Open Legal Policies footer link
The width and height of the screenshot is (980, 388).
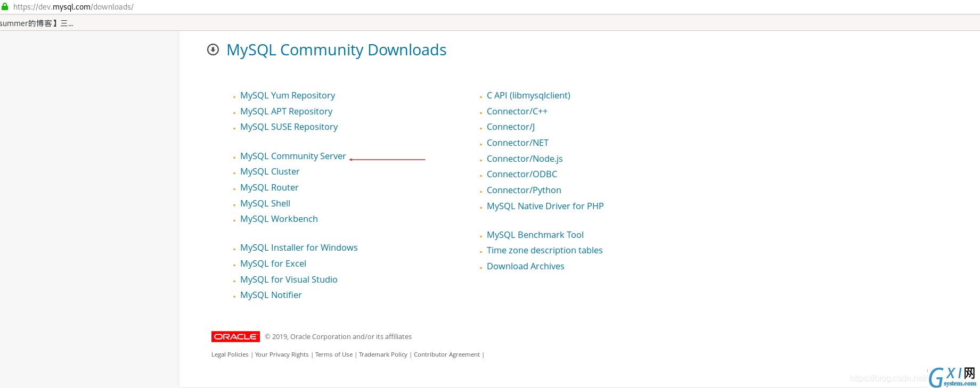pyautogui.click(x=230, y=354)
